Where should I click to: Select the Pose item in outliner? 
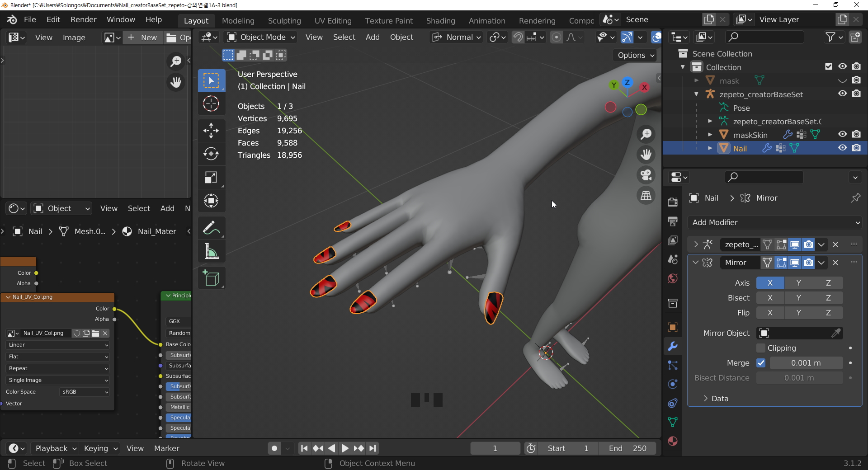(741, 108)
